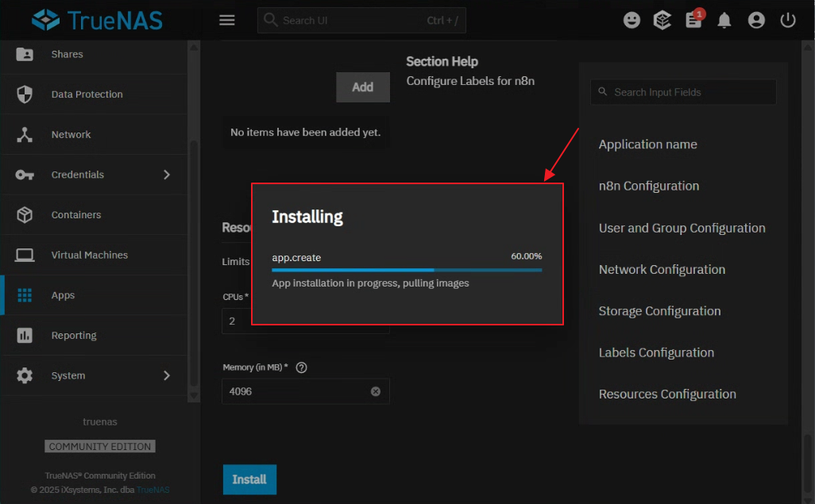Click the 'No items have been added yet.' text
The image size is (815, 504).
(x=306, y=132)
